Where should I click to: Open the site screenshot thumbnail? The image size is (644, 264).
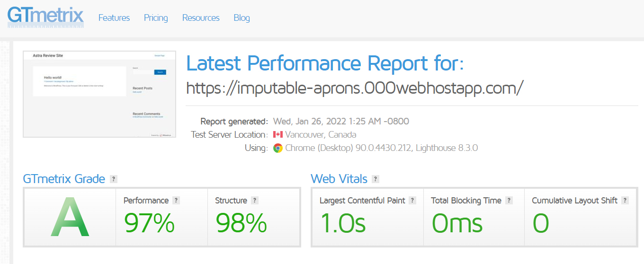click(99, 94)
